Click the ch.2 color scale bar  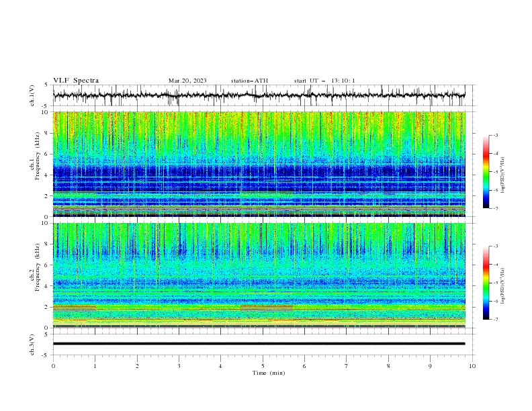click(486, 283)
